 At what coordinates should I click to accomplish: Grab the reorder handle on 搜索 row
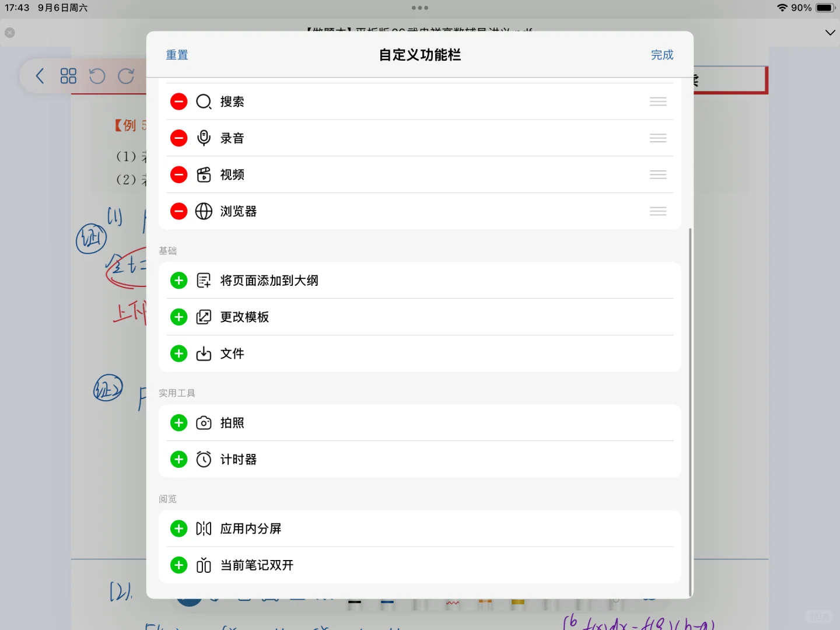click(x=658, y=101)
